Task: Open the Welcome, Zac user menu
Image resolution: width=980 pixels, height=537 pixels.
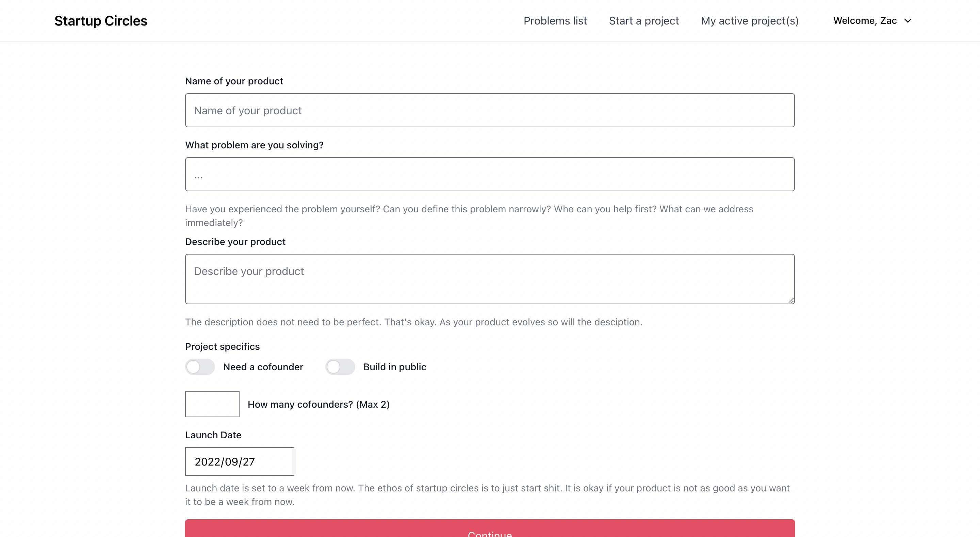Action: point(865,20)
